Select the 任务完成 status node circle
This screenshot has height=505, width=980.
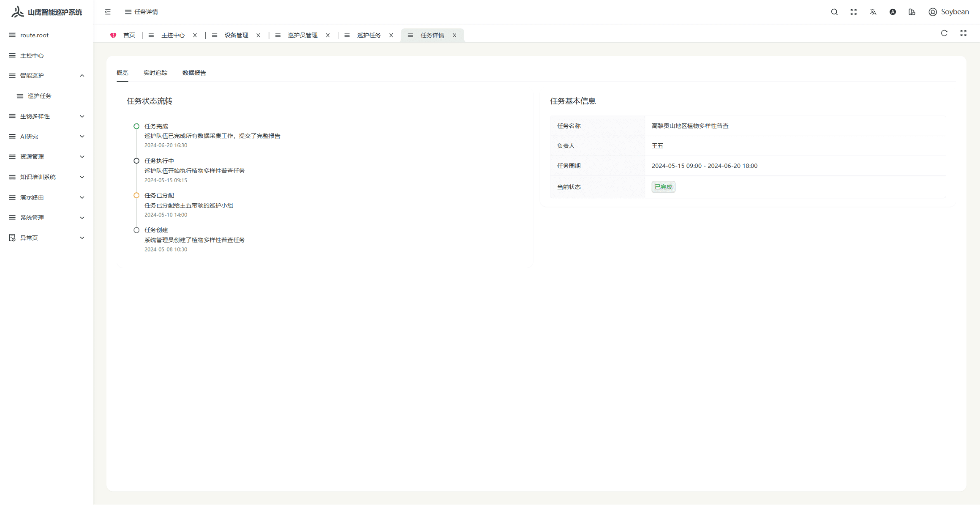[136, 126]
